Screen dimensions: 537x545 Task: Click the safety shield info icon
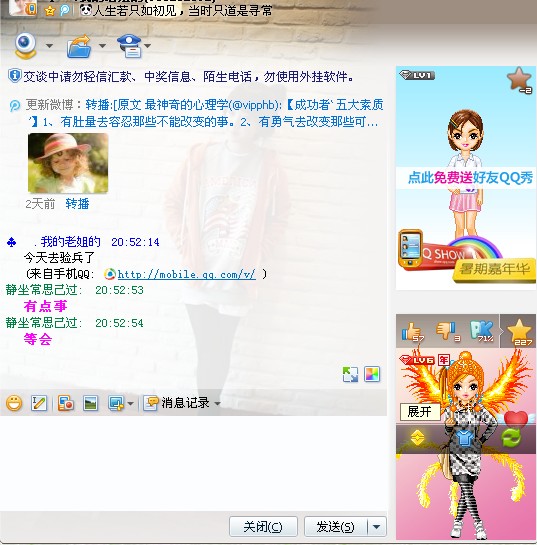[14, 76]
